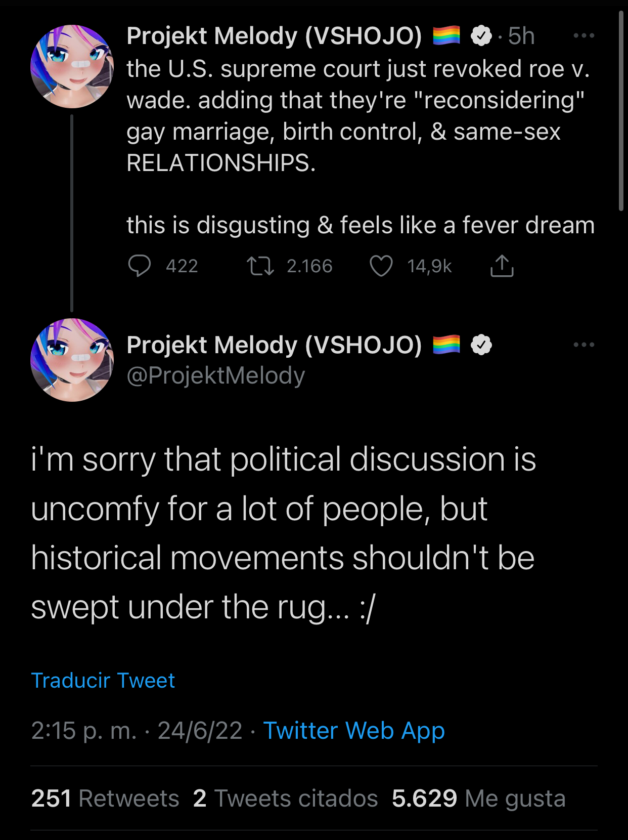Like the first tweet with heart icon

(x=381, y=266)
